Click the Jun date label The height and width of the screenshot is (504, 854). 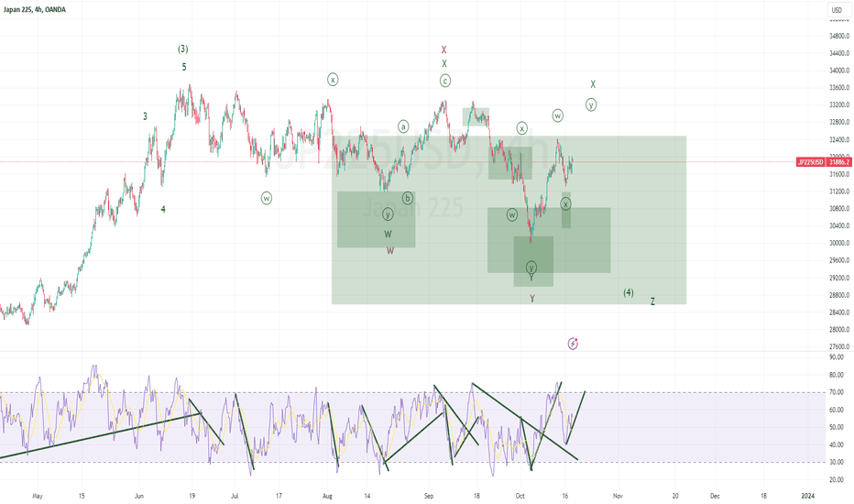click(x=139, y=496)
